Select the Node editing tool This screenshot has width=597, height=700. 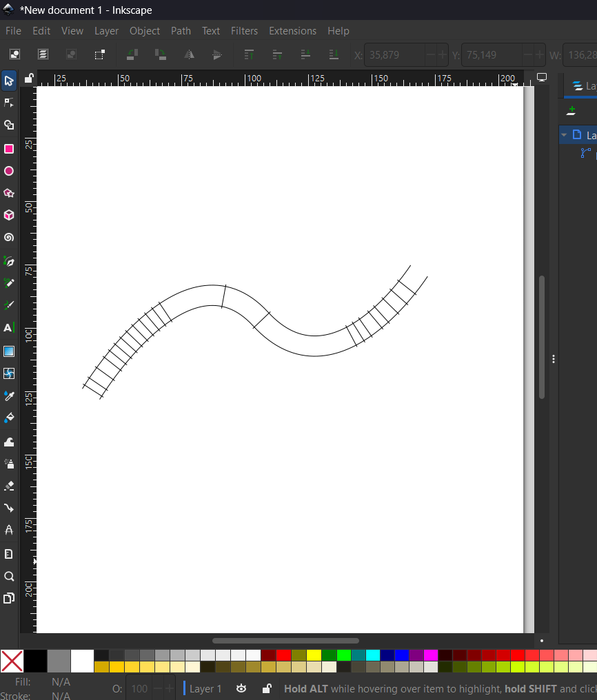tap(9, 103)
